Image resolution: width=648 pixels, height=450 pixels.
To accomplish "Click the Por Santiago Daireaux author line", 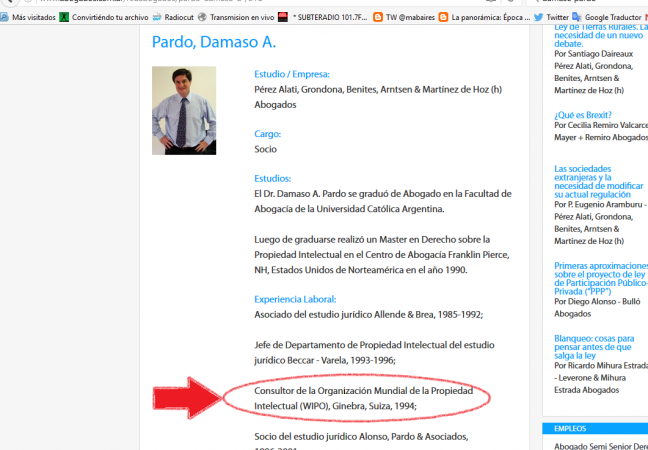I will 593,54.
